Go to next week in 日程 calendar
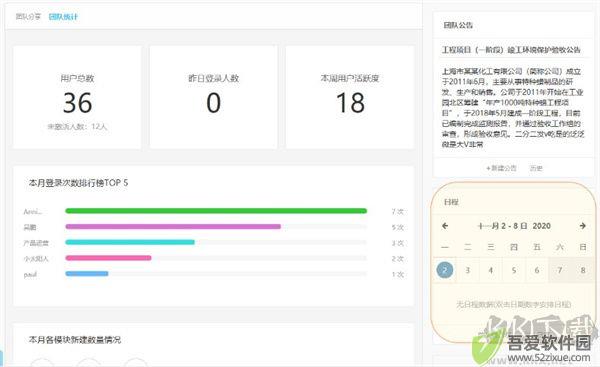Screen dimensions: 600x367 click(x=582, y=226)
